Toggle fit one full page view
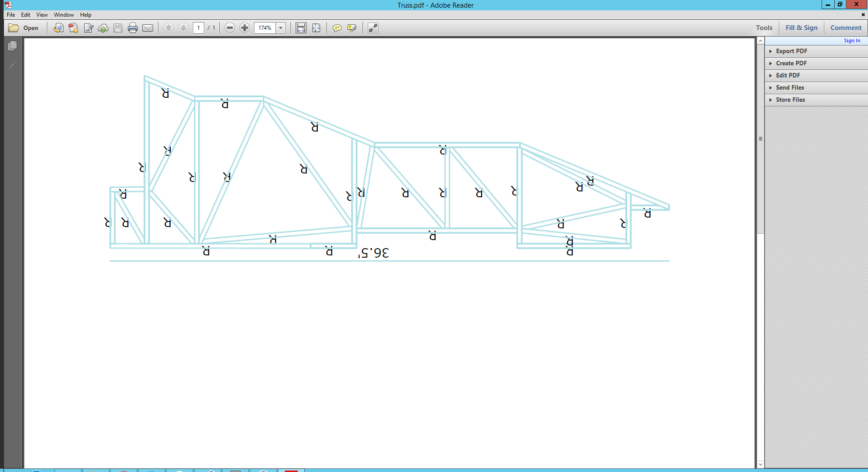This screenshot has height=472, width=868. [x=316, y=28]
